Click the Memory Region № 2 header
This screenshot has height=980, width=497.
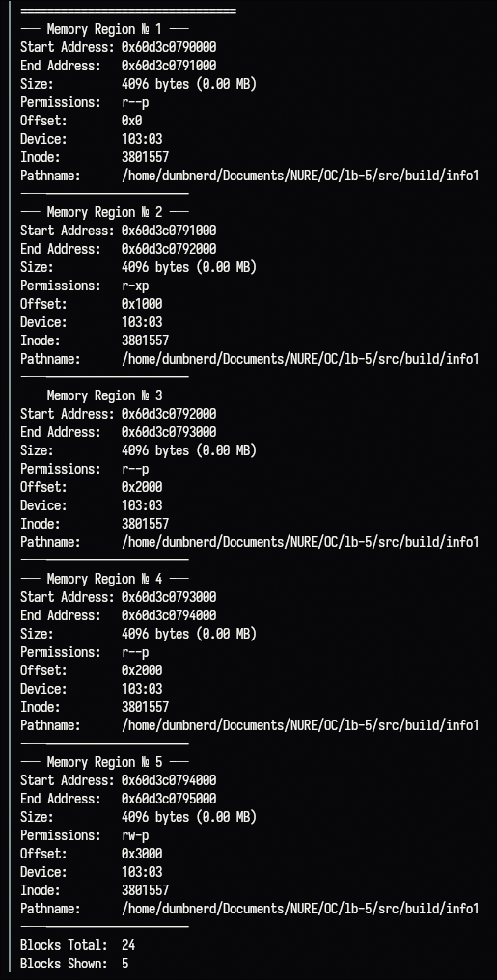(104, 212)
